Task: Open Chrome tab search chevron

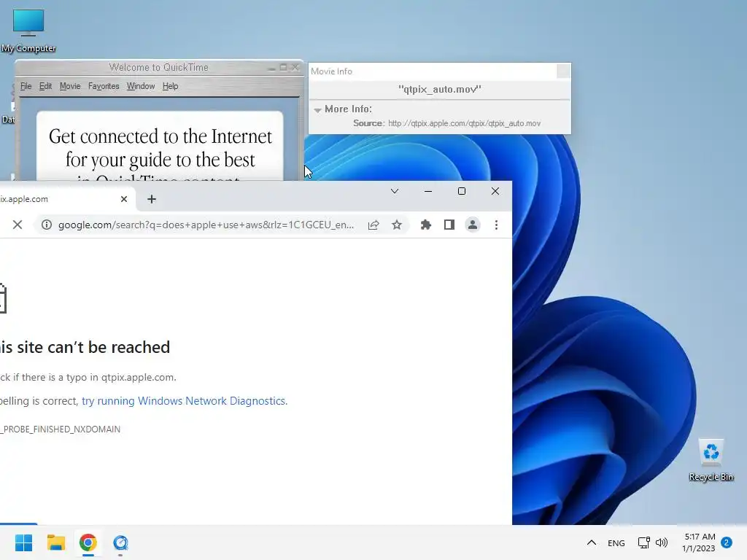Action: click(x=395, y=191)
